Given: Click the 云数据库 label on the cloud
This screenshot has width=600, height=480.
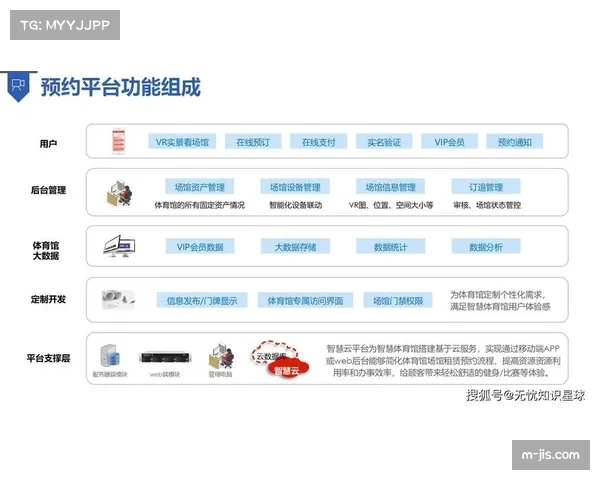Looking at the screenshot, I should [271, 356].
